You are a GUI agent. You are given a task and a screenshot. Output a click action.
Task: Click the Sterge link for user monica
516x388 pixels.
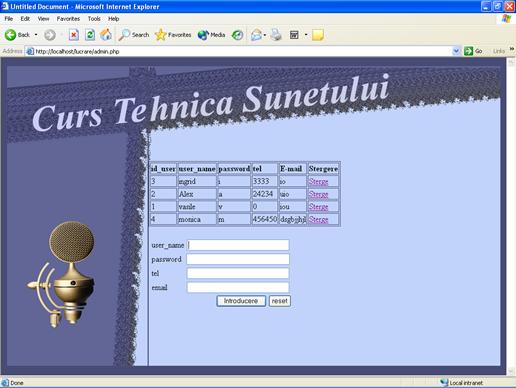(x=318, y=219)
